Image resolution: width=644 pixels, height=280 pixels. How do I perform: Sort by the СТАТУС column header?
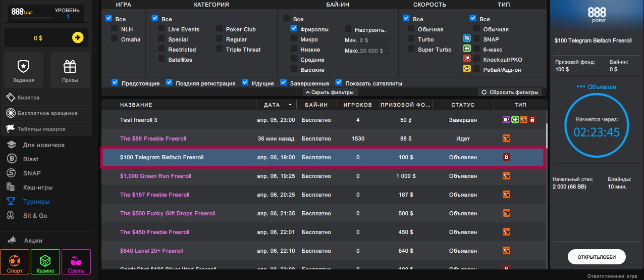click(463, 105)
